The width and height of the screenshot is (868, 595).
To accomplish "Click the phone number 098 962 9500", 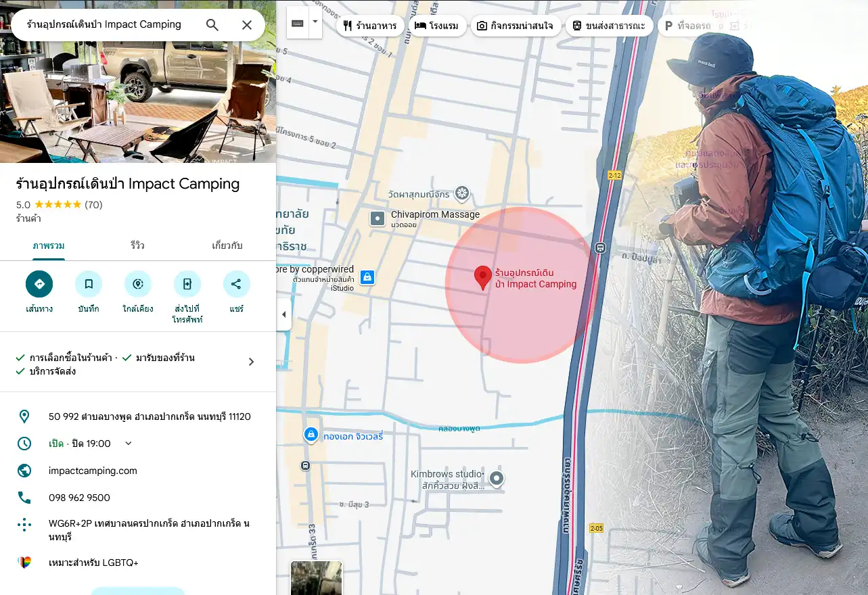I will 79,498.
